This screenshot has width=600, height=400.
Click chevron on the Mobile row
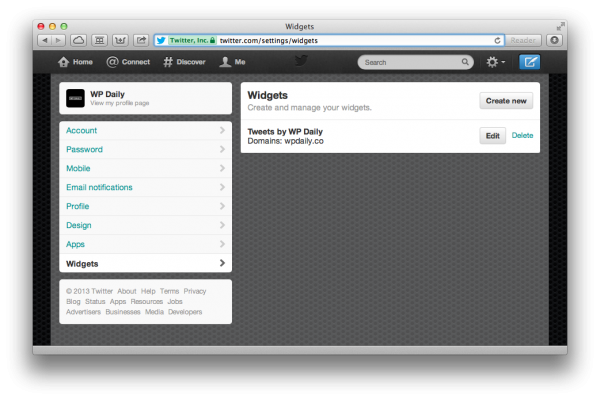(x=222, y=168)
